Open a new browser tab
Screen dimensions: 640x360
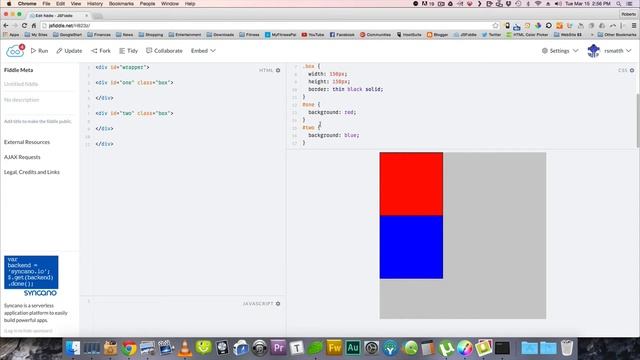point(98,16)
